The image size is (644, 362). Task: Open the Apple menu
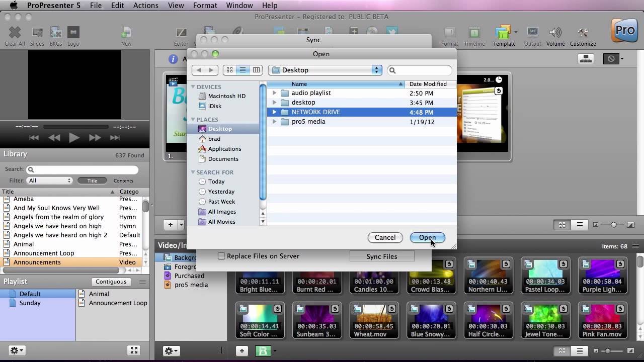point(14,6)
